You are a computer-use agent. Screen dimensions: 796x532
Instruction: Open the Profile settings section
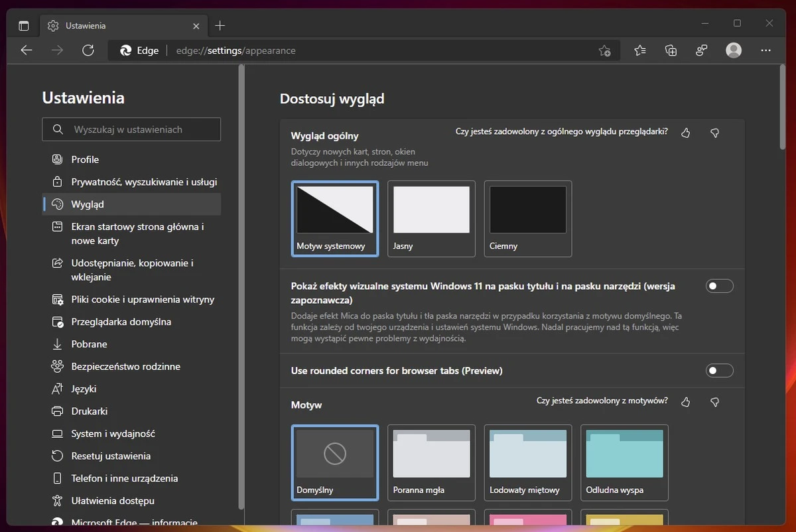[x=85, y=159]
